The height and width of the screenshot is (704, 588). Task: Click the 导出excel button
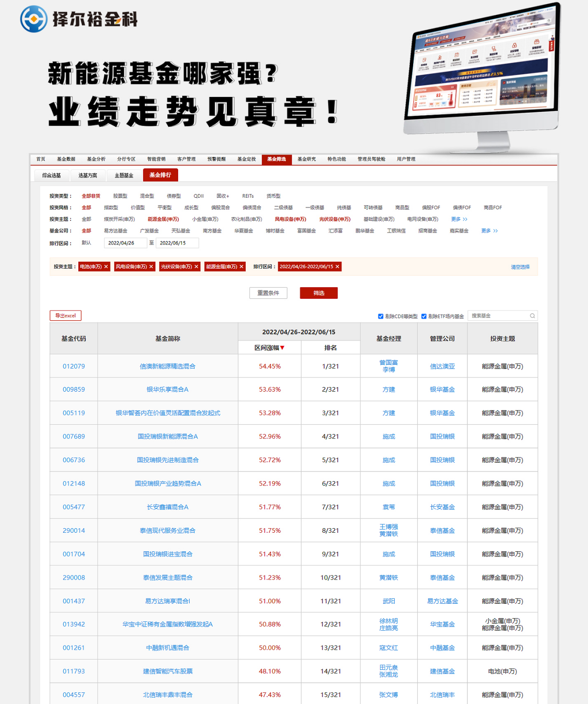[x=65, y=316]
